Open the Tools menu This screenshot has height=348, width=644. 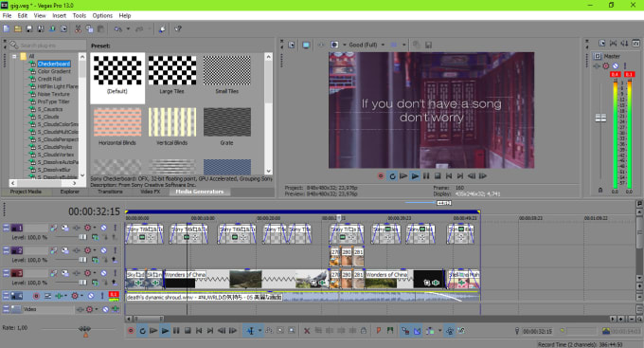tap(80, 15)
